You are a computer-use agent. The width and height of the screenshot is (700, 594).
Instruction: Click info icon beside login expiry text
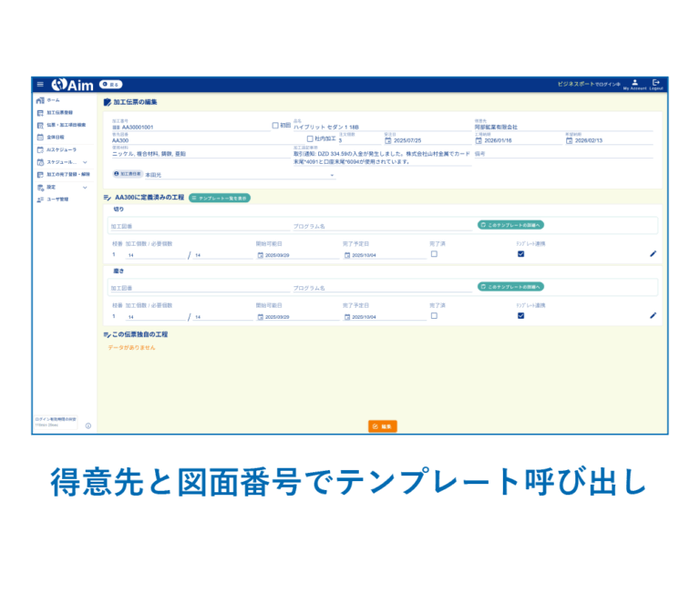(88, 425)
